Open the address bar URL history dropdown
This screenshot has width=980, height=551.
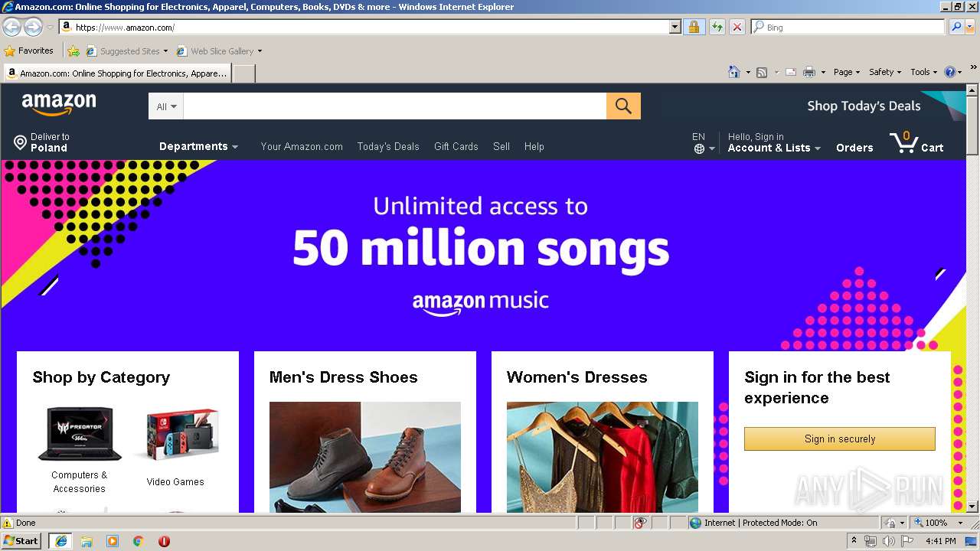(x=675, y=27)
